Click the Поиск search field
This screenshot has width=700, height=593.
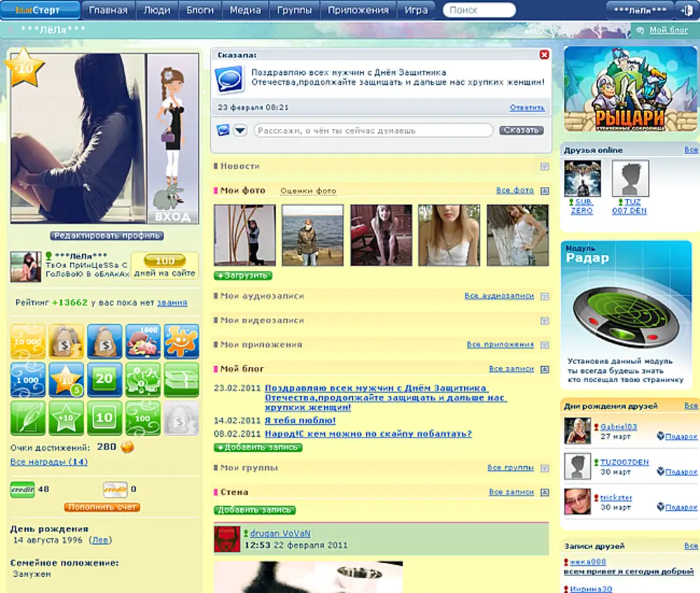480,11
